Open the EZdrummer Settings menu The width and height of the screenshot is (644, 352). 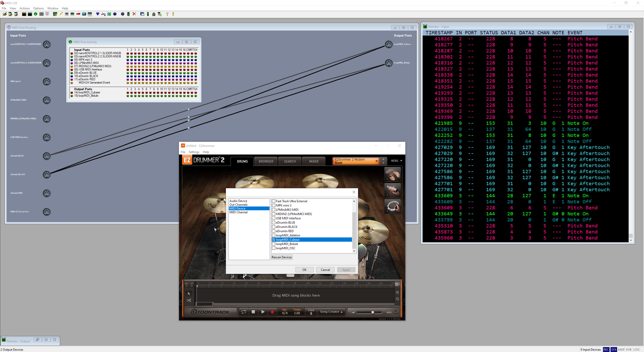coord(194,152)
